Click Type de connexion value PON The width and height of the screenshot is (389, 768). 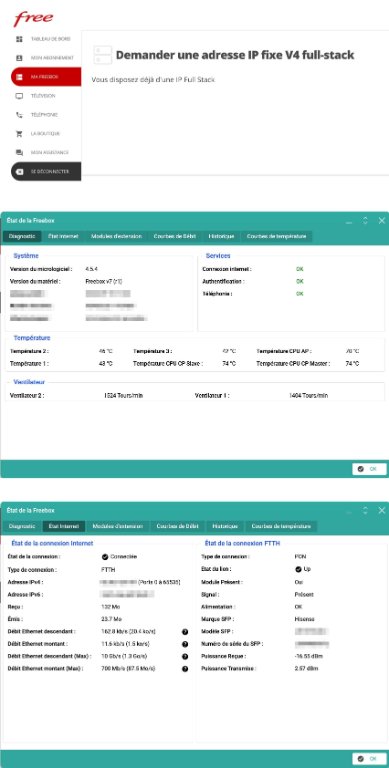coord(300,557)
